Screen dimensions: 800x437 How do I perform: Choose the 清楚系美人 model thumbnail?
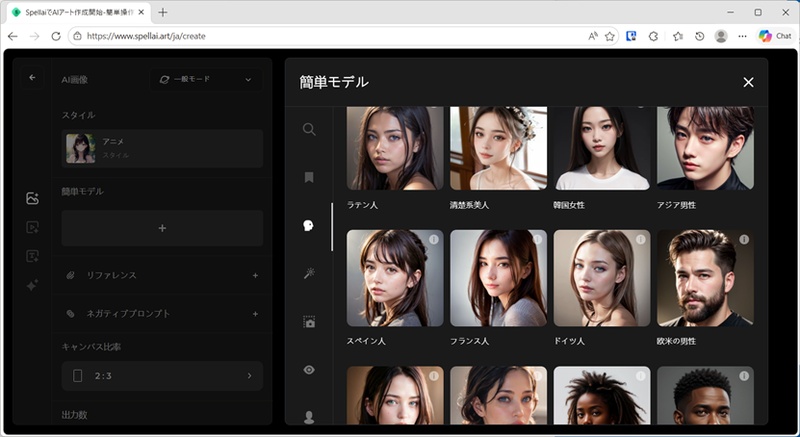[x=498, y=148]
